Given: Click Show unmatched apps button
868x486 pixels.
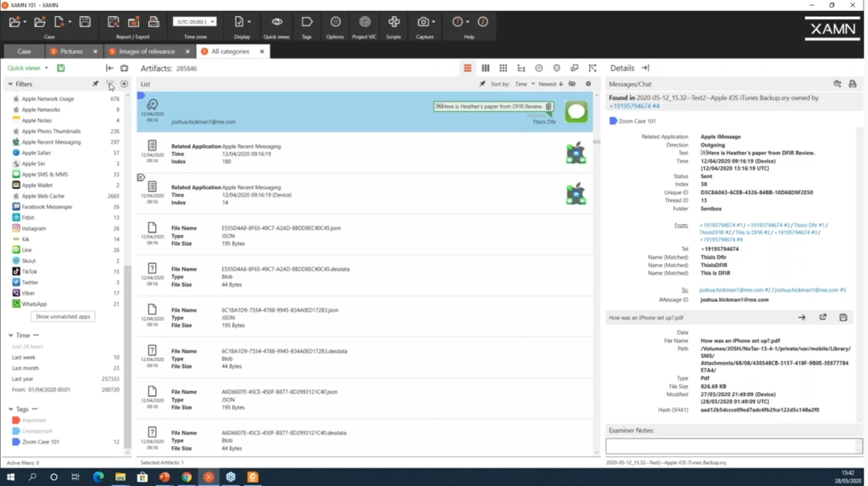Looking at the screenshot, I should pyautogui.click(x=63, y=317).
